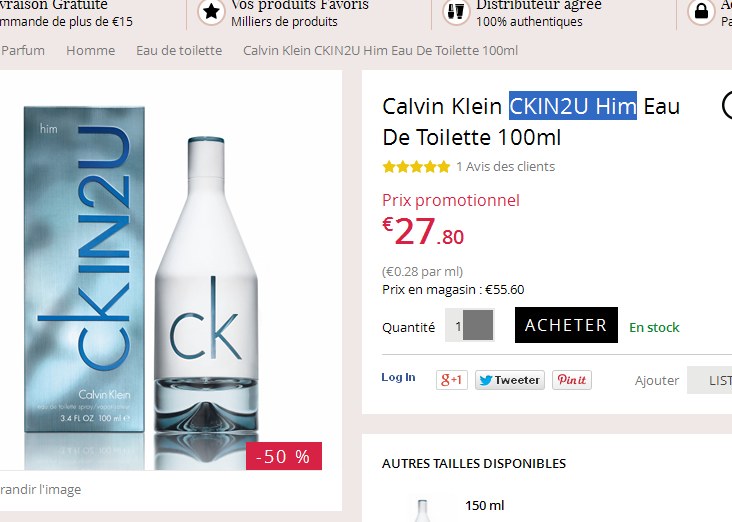Image resolution: width=732 pixels, height=522 pixels.
Task: Click the bottles icon for Distributeur agréé
Action: (456, 12)
